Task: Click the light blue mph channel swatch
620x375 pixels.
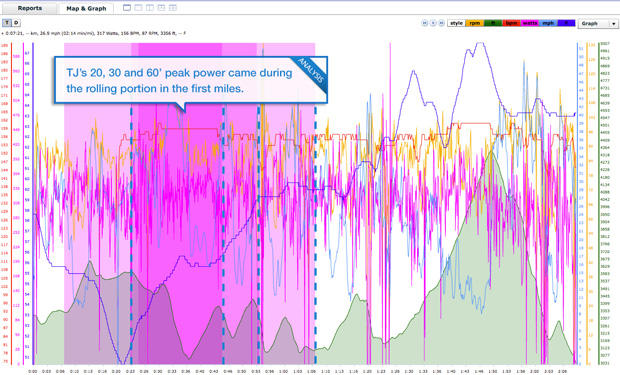Action: (x=548, y=23)
